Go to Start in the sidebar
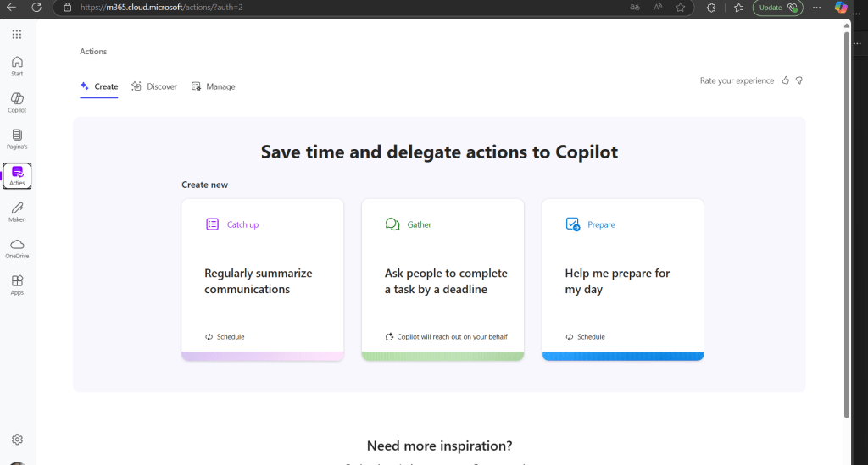 (x=17, y=65)
